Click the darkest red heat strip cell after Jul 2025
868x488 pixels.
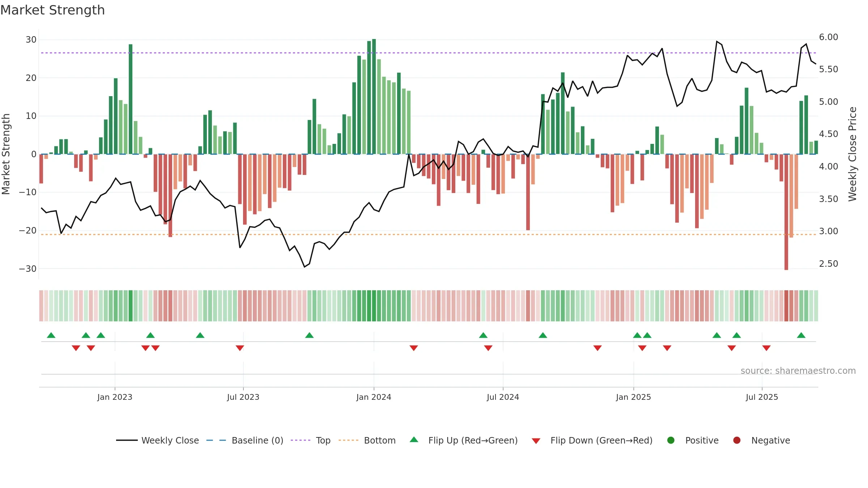click(x=786, y=306)
